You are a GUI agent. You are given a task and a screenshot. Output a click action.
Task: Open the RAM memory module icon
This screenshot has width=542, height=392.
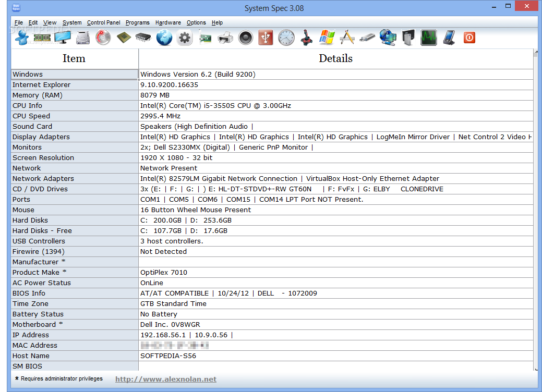(42, 38)
